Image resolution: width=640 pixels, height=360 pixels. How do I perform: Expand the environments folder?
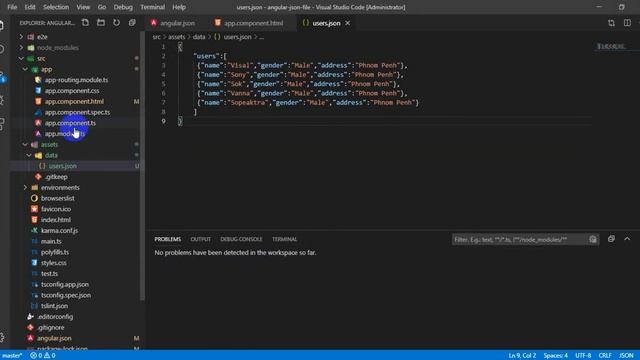(25, 188)
